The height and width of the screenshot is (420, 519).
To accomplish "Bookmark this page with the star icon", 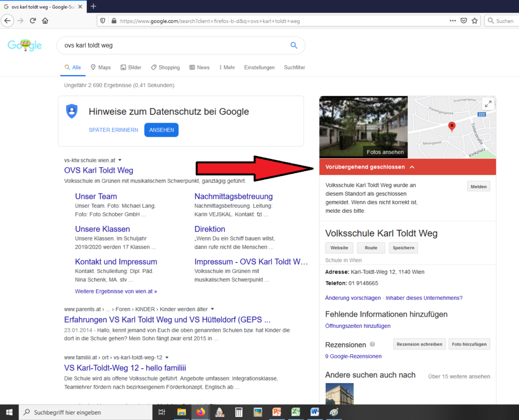I will 474,21.
